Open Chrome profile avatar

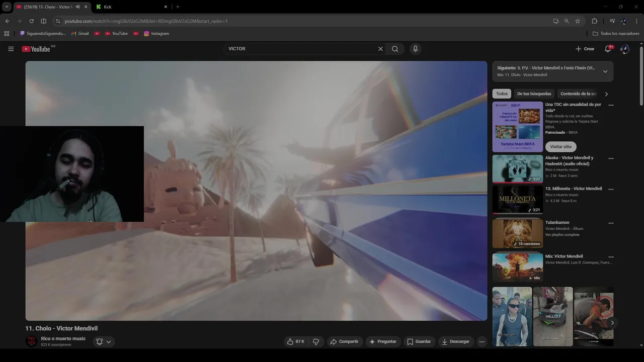624,21
